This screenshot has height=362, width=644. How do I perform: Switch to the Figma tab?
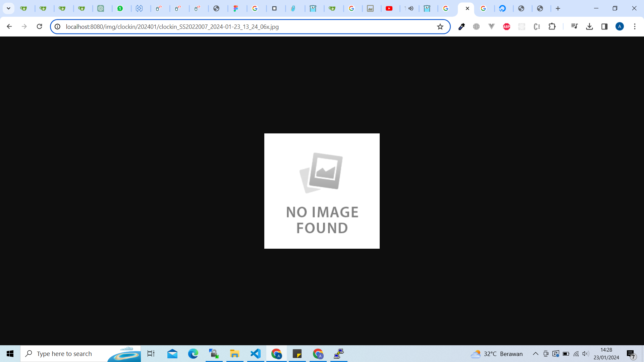(236, 8)
